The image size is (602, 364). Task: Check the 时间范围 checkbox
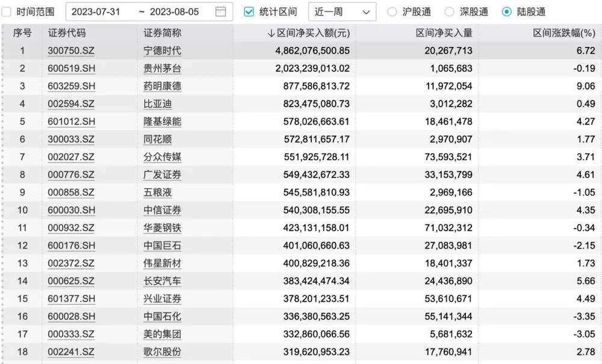click(x=6, y=12)
